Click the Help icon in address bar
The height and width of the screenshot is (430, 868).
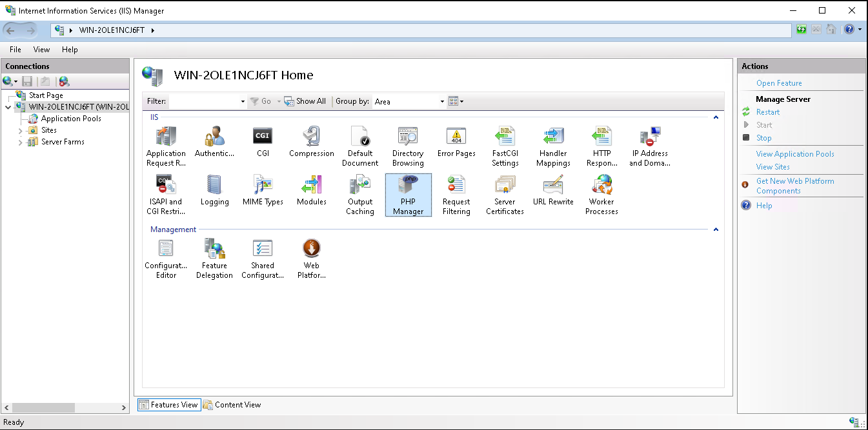[x=849, y=30]
